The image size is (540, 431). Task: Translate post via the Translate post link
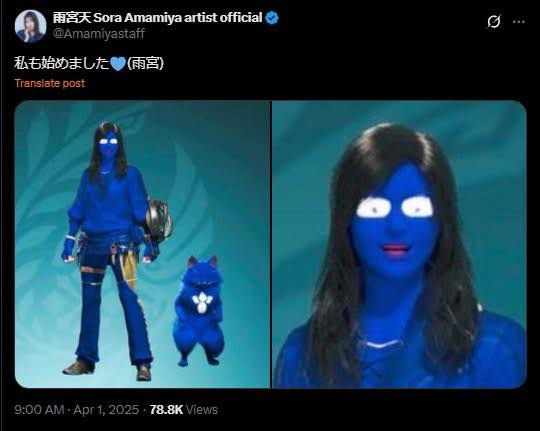click(x=50, y=83)
